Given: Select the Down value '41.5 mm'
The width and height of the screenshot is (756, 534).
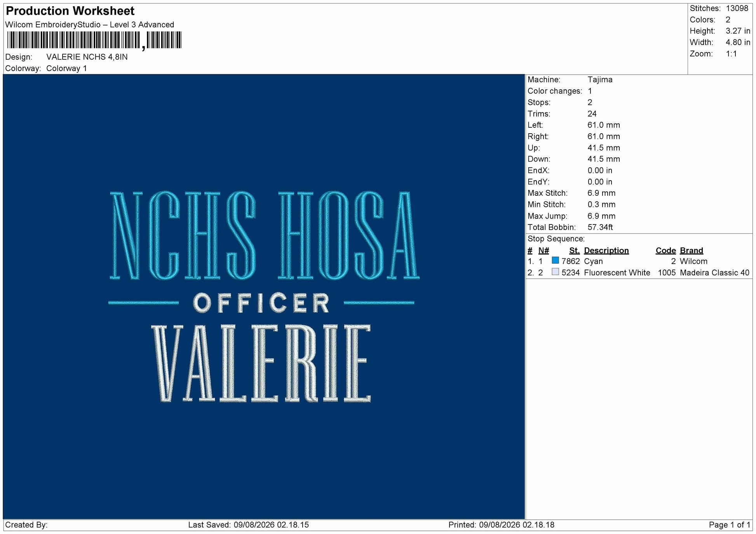Looking at the screenshot, I should [x=604, y=159].
